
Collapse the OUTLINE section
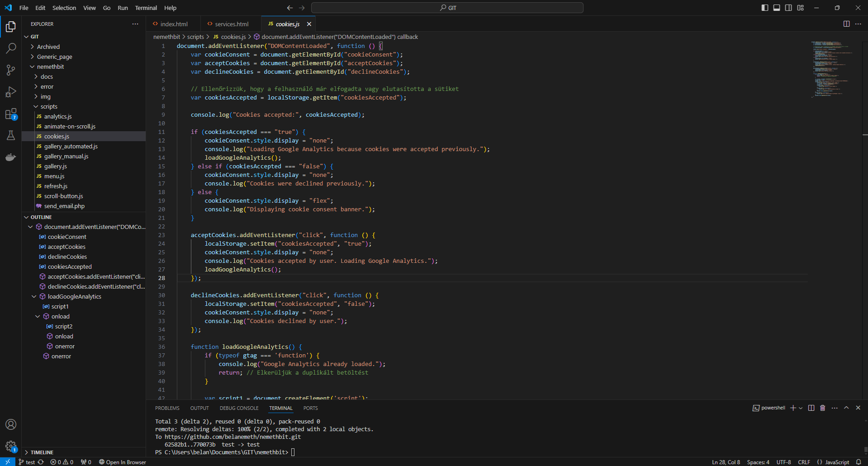(41, 217)
